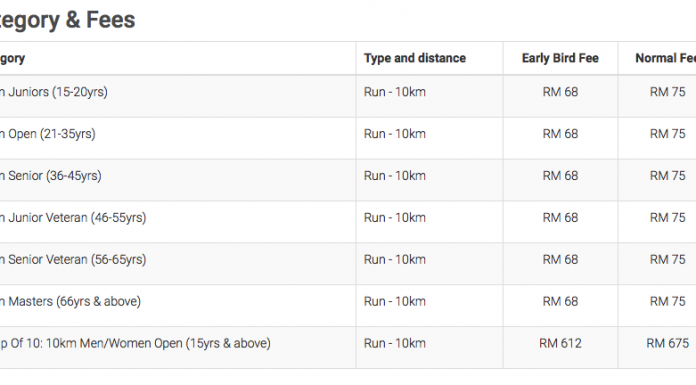The height and width of the screenshot is (385, 696).
Task: Click RM 68 fee in Juniors row
Action: 560,92
